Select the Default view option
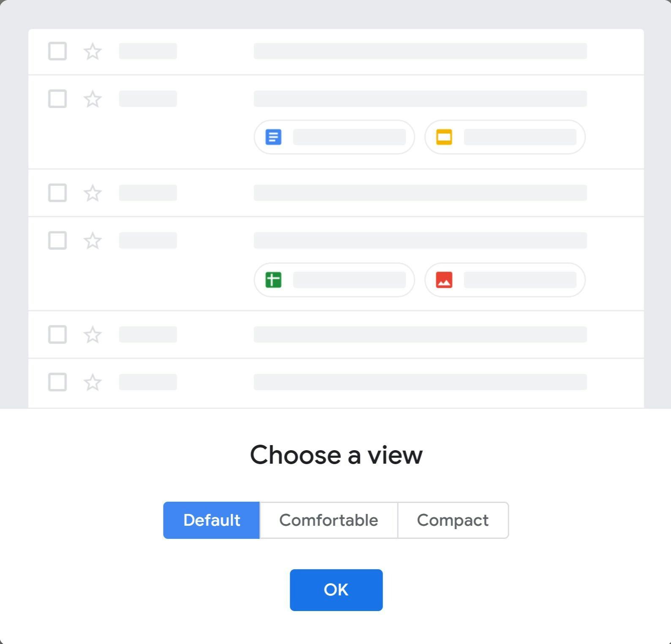 [x=212, y=520]
